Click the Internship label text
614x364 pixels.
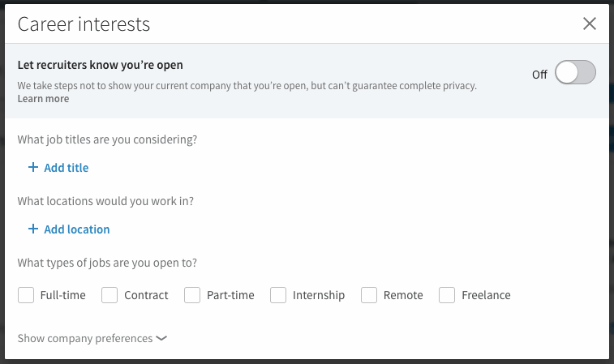319,296
